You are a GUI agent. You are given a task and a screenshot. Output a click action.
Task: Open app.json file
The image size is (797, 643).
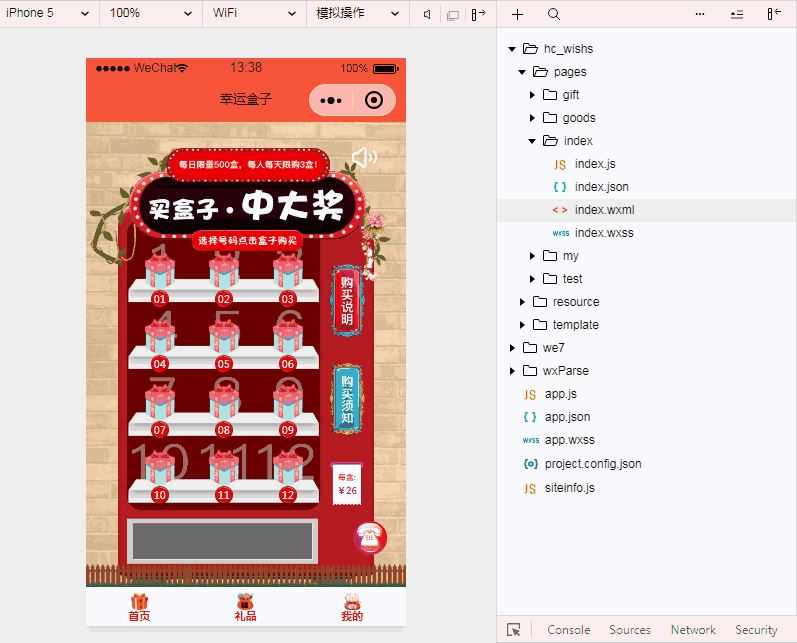point(557,417)
